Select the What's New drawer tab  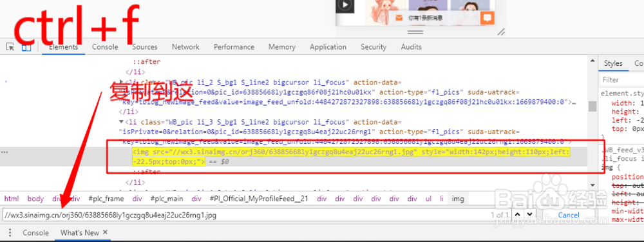tap(80, 232)
